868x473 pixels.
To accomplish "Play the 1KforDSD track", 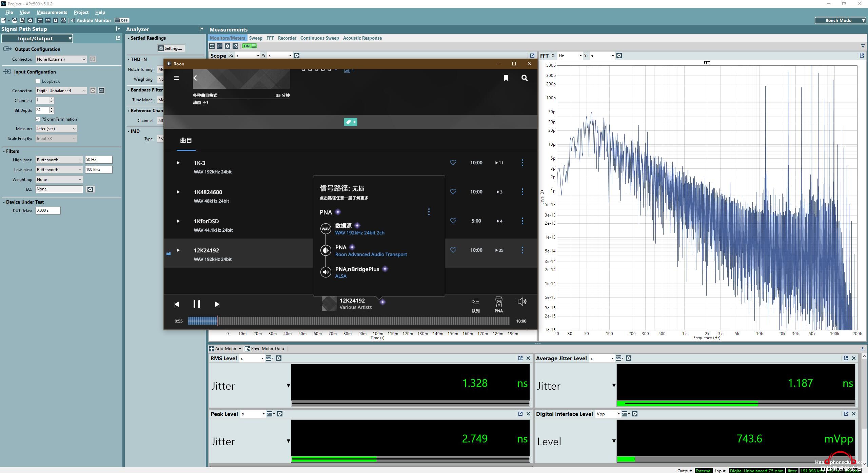I will [x=178, y=221].
